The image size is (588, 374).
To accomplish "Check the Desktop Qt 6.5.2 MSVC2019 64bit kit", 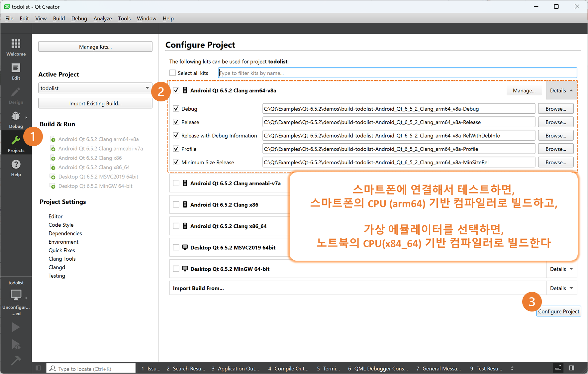I will click(x=176, y=247).
